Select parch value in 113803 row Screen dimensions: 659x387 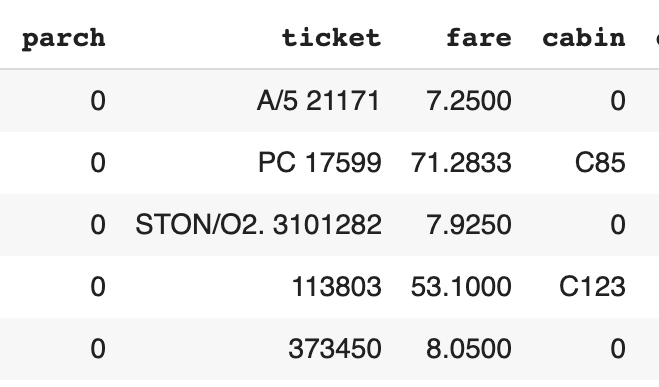click(98, 287)
